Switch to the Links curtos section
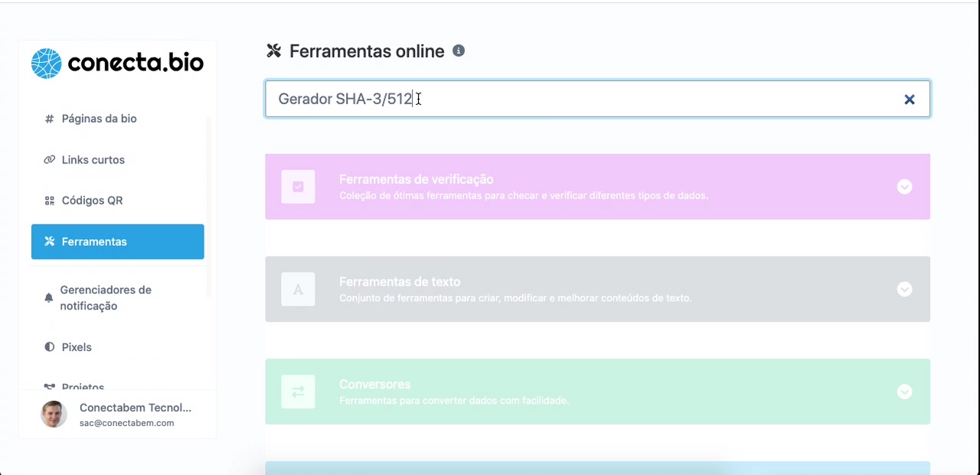Image resolution: width=980 pixels, height=475 pixels. 93,159
